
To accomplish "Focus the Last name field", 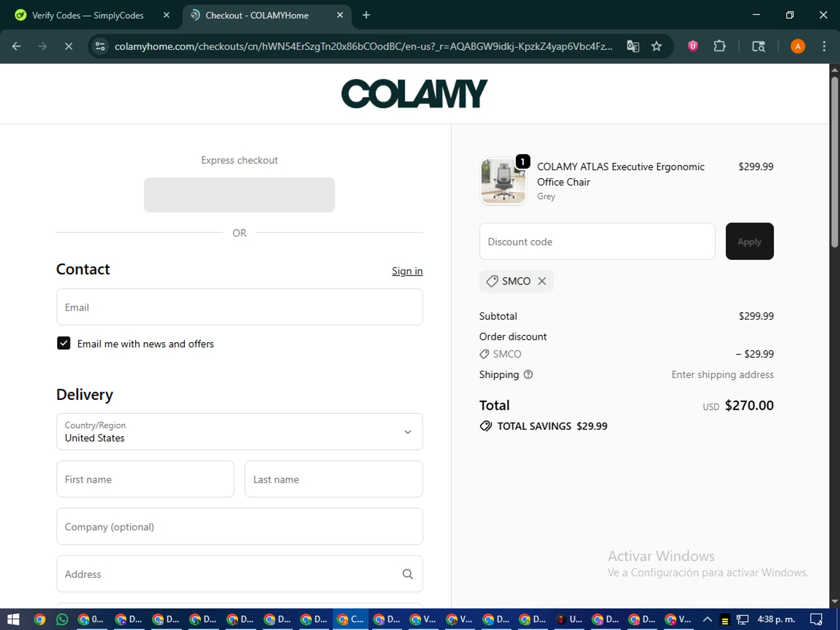I will coord(334,479).
